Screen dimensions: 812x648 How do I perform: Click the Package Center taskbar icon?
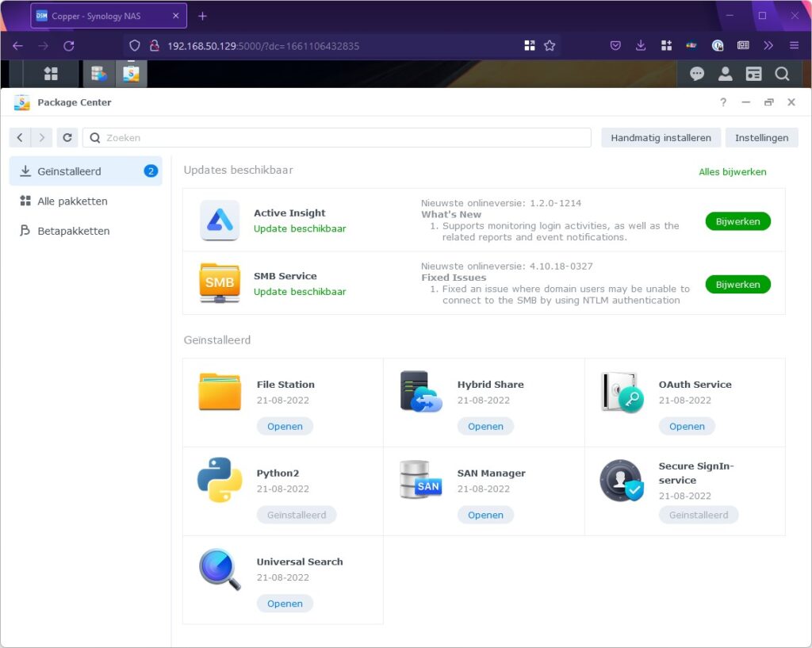[x=131, y=74]
